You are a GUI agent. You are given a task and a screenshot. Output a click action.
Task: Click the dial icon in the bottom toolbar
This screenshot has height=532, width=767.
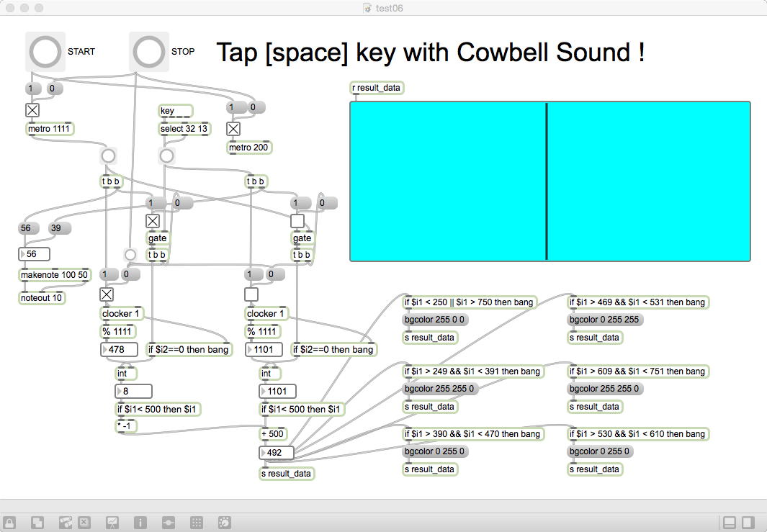click(225, 522)
